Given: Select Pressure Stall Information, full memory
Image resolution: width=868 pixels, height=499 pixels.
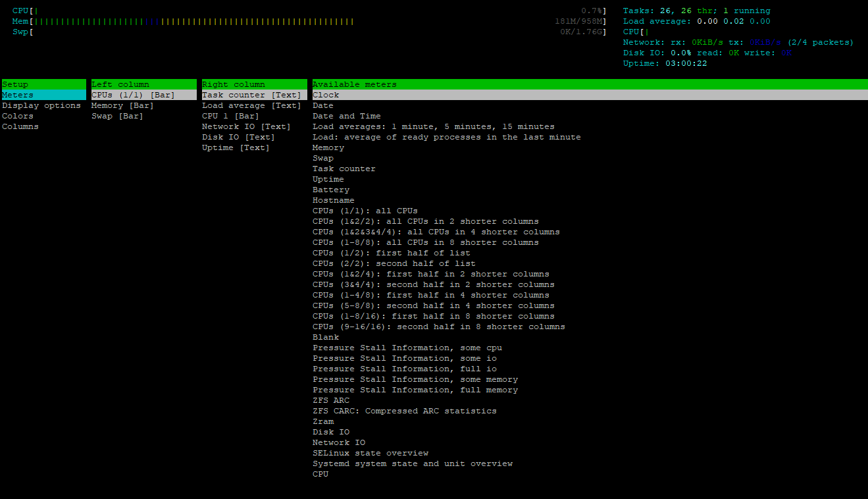Looking at the screenshot, I should click(415, 390).
